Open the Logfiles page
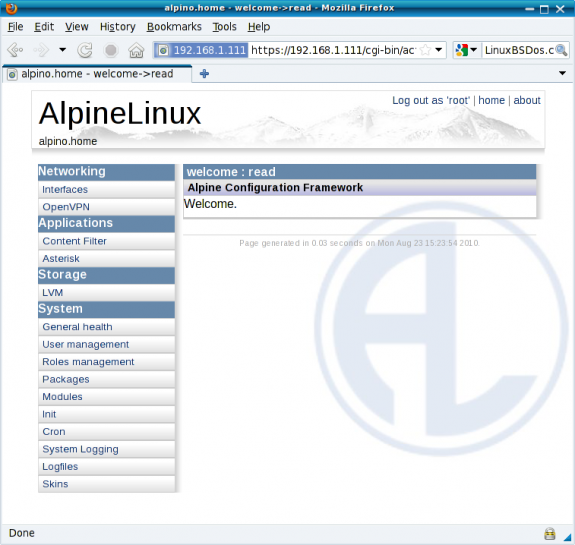Image resolution: width=575 pixels, height=545 pixels. point(106,467)
